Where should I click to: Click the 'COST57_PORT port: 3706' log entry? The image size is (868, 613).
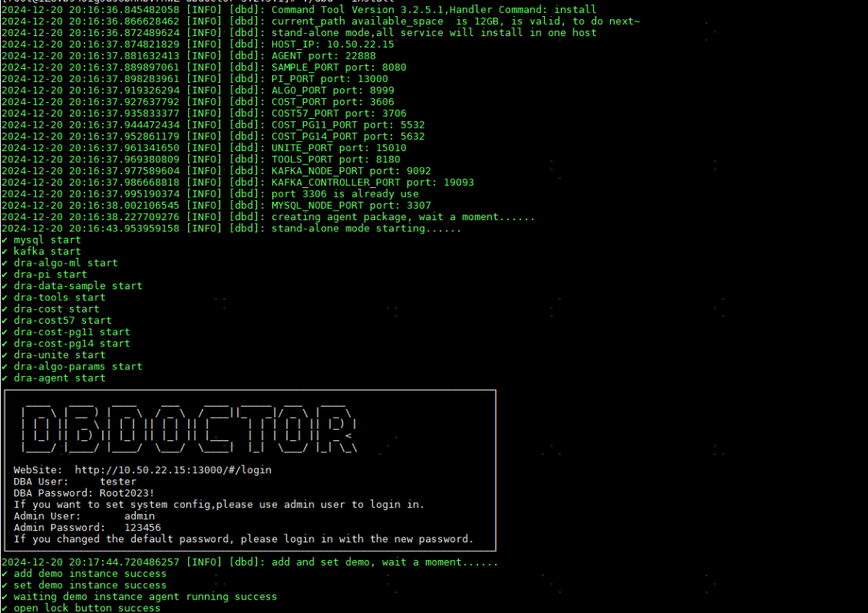[x=203, y=113]
